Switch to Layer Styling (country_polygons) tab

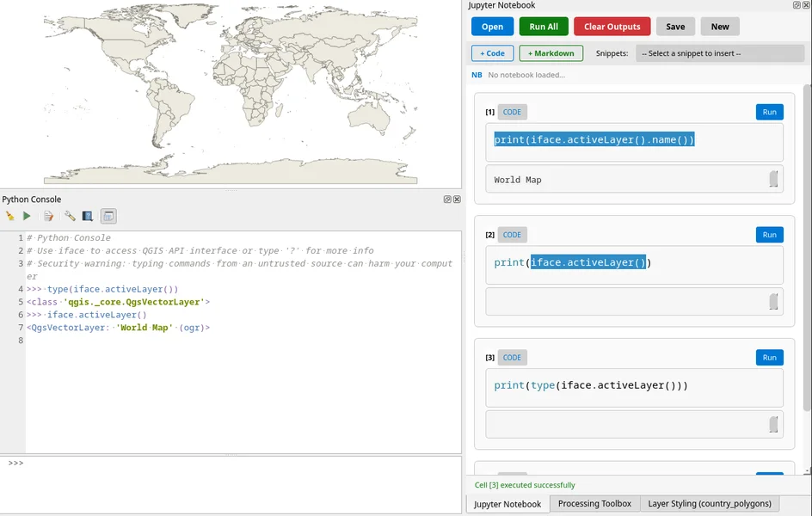click(710, 504)
